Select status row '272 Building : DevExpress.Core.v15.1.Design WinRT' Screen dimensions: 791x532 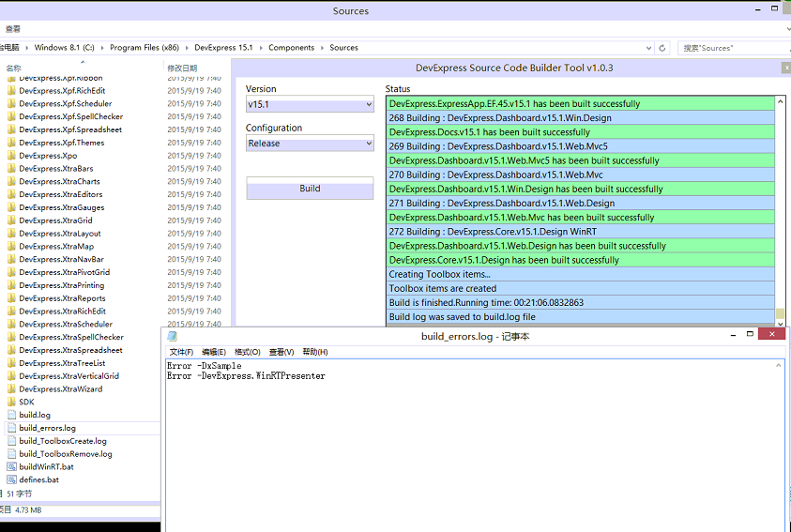pos(580,232)
